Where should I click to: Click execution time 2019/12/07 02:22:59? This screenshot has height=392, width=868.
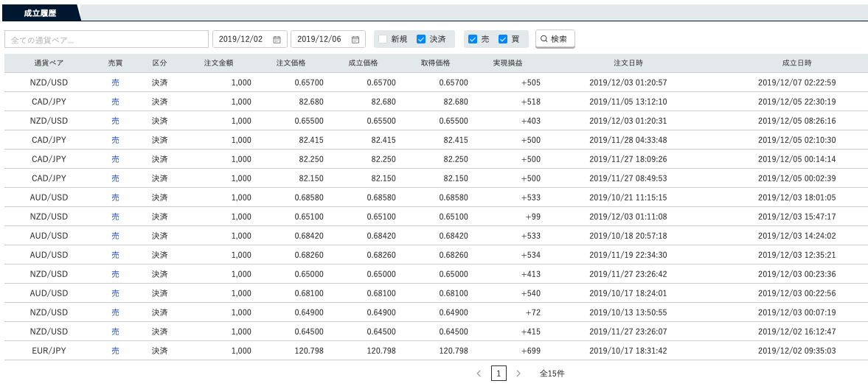pyautogui.click(x=797, y=83)
